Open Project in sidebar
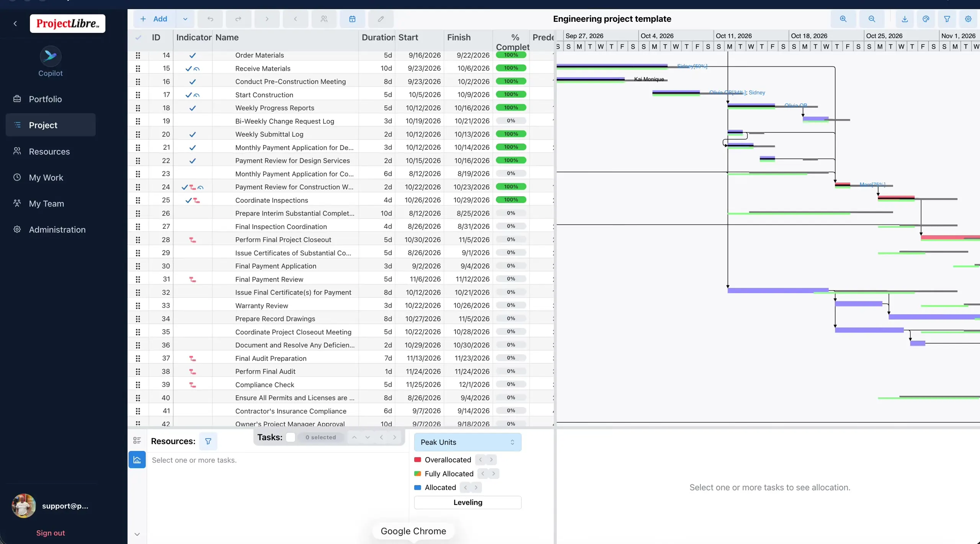Screen dimensions: 980x544 click(x=51, y=125)
